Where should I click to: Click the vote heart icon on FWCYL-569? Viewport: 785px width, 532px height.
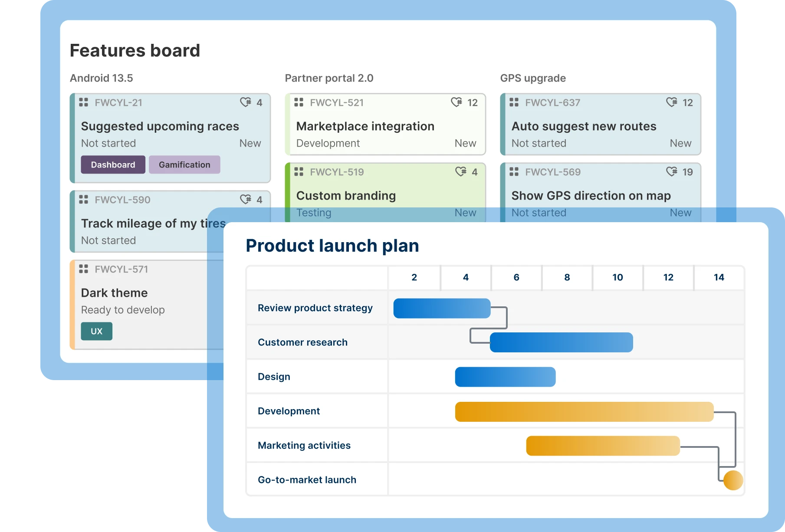672,172
